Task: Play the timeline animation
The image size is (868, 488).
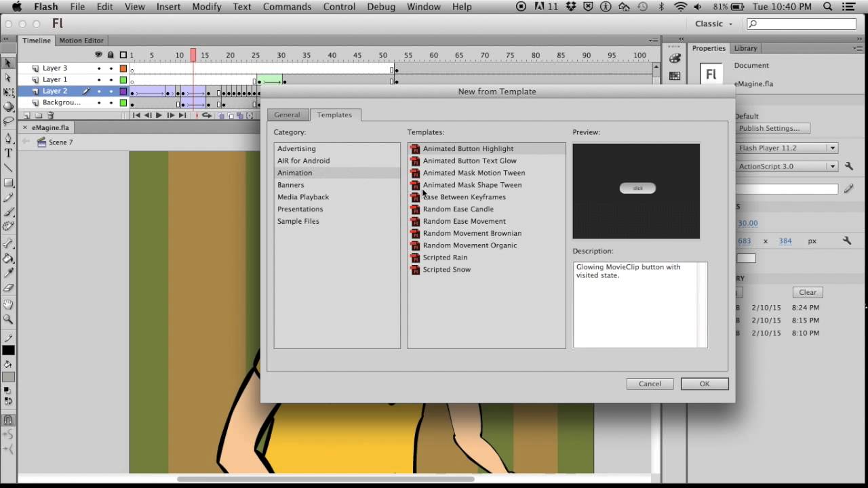Action: pyautogui.click(x=159, y=116)
